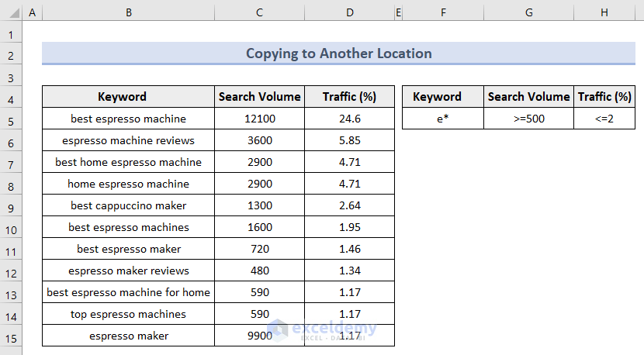
Task: Select column C header
Action: 259,12
